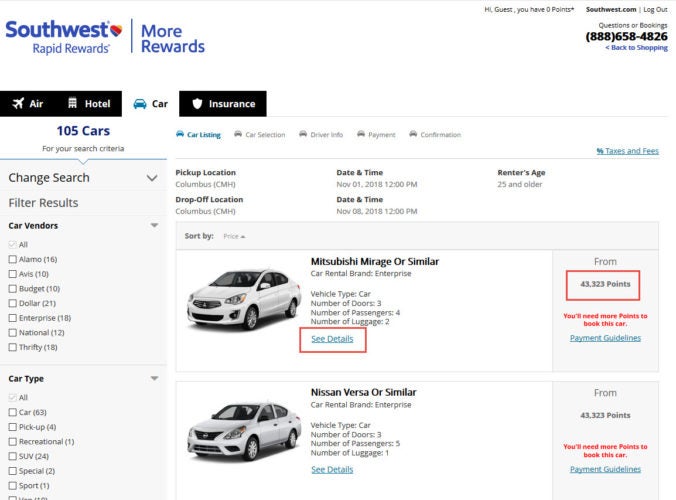
Task: Click the Driver Info step icon
Action: pyautogui.click(x=303, y=134)
